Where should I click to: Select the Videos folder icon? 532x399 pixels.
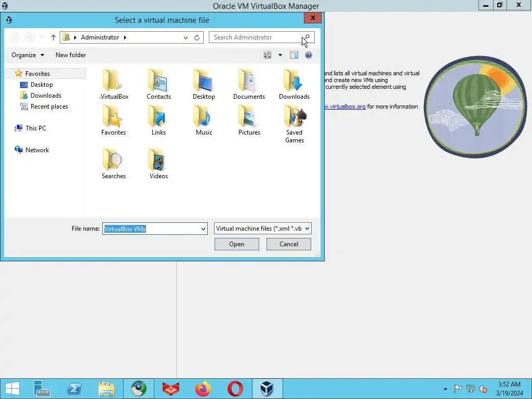(x=158, y=164)
